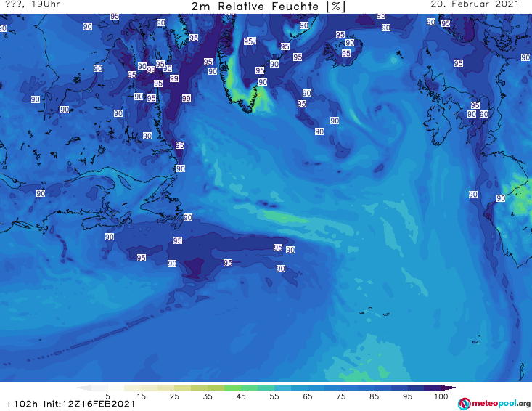
Task: Click the '45' value on the colorbar
Action: coord(240,396)
